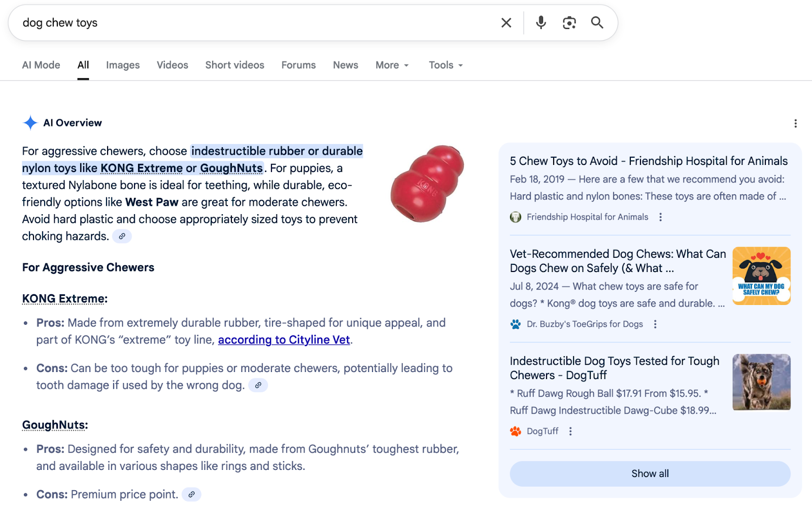Screen dimensions: 812x510
Task: Open the Tools dropdown
Action: tap(445, 65)
